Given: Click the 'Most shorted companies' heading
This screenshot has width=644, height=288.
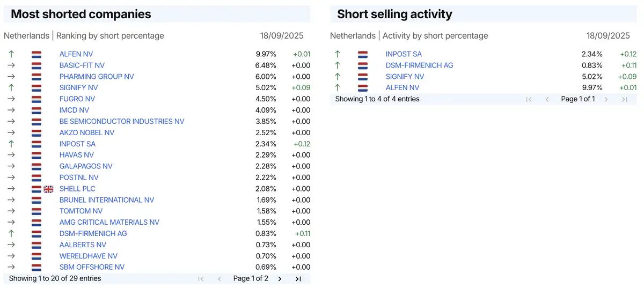Looking at the screenshot, I should click(81, 14).
